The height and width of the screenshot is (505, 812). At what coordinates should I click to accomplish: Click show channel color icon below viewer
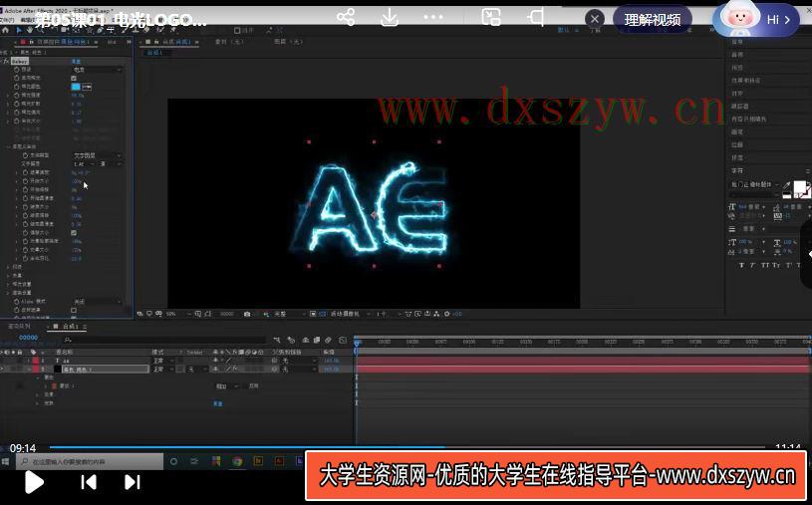[266, 314]
